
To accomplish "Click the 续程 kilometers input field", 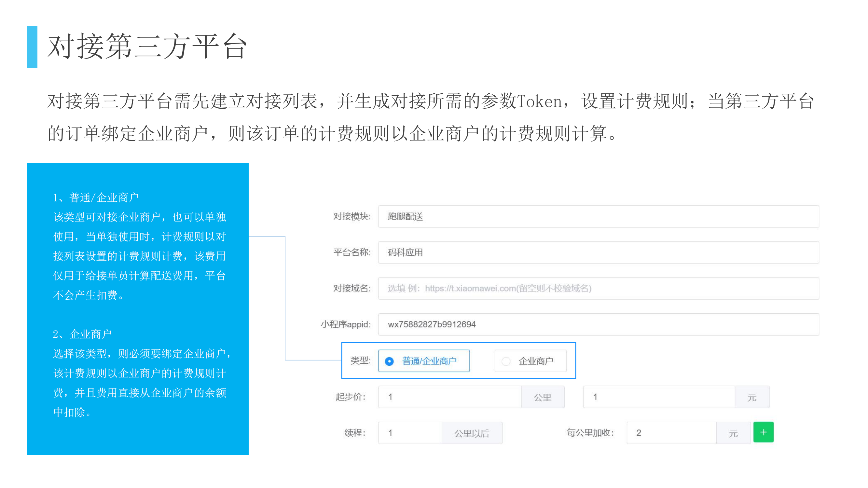I will point(410,433).
